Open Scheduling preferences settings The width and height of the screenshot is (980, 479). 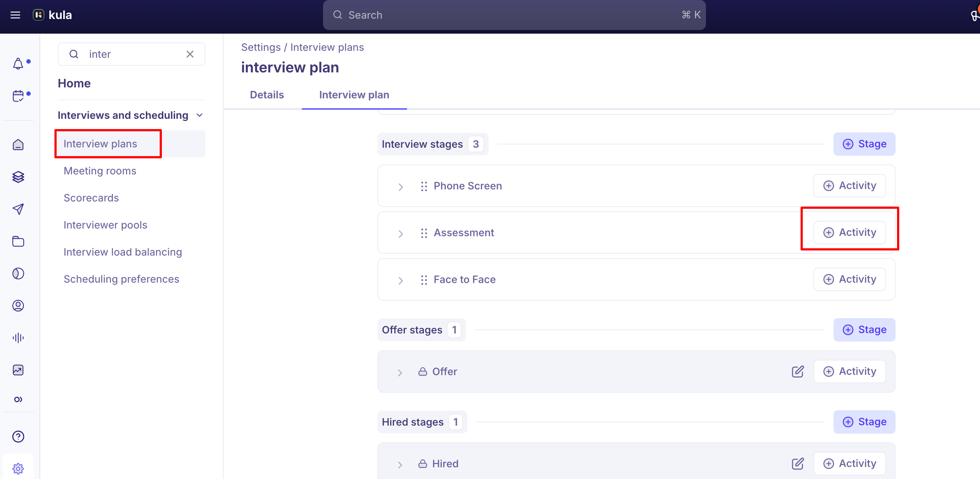pyautogui.click(x=121, y=279)
